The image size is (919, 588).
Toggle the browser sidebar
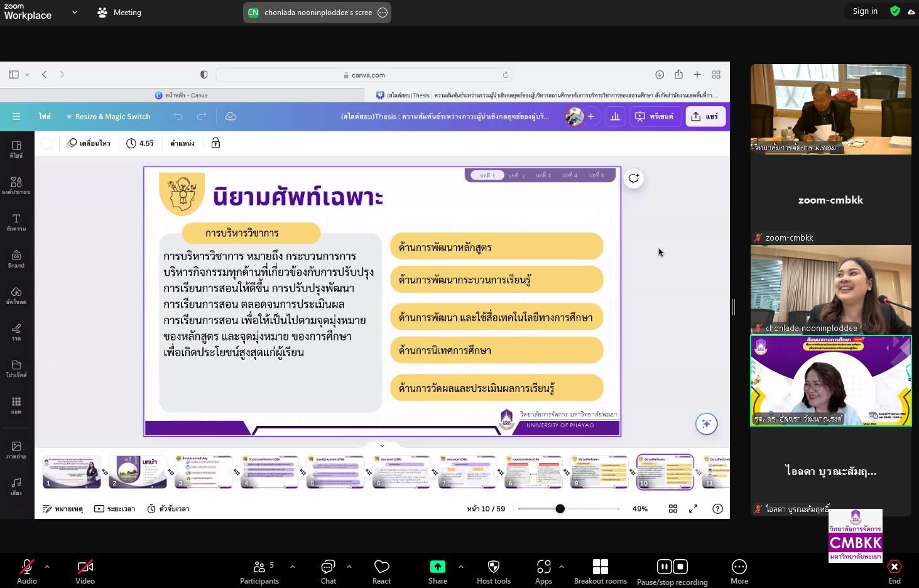(14, 74)
